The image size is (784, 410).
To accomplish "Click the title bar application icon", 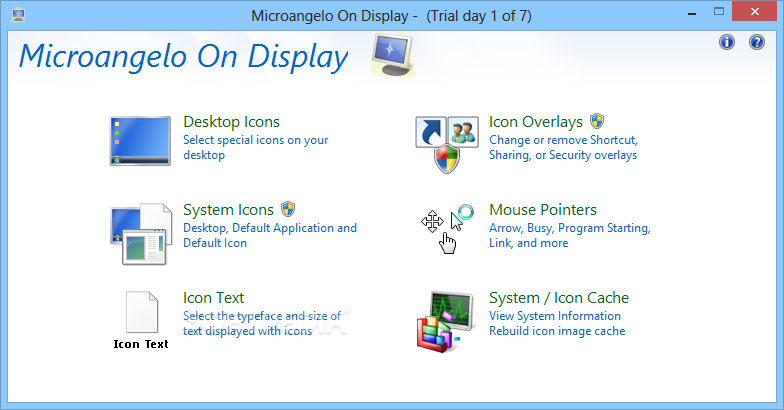I will pyautogui.click(x=18, y=15).
